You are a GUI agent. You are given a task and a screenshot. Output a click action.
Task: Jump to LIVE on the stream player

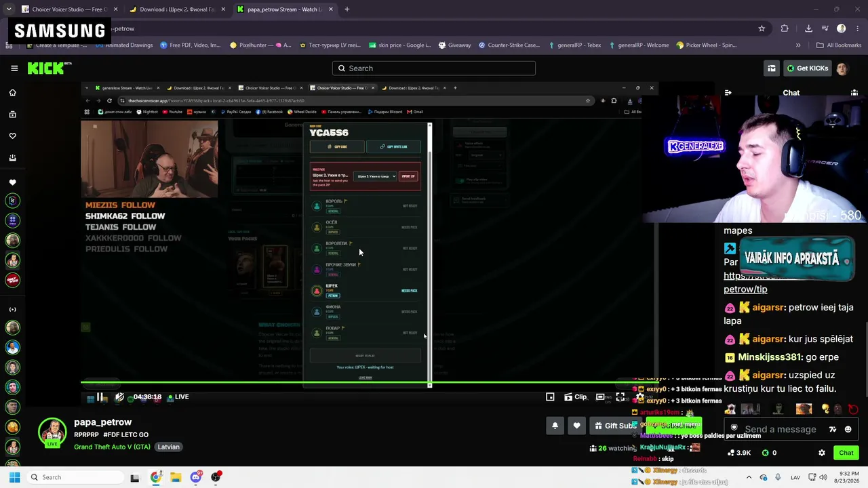pos(178,397)
